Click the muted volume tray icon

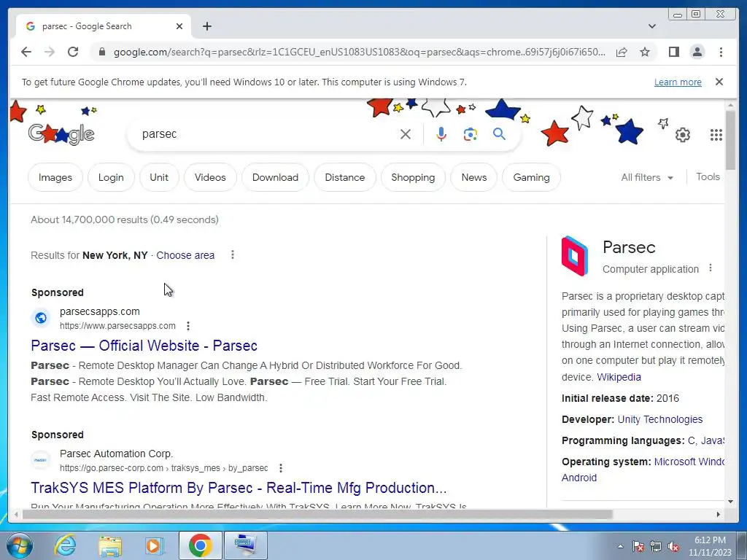(x=673, y=547)
